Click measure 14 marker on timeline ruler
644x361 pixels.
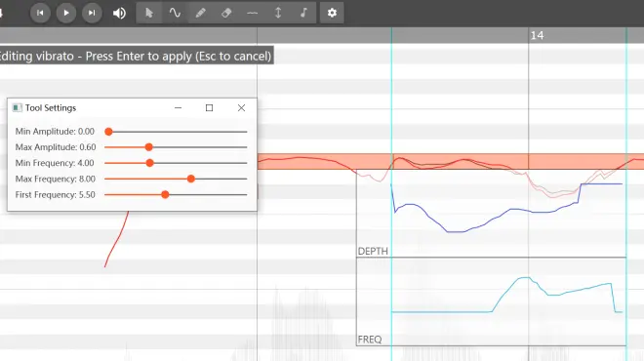tap(537, 35)
